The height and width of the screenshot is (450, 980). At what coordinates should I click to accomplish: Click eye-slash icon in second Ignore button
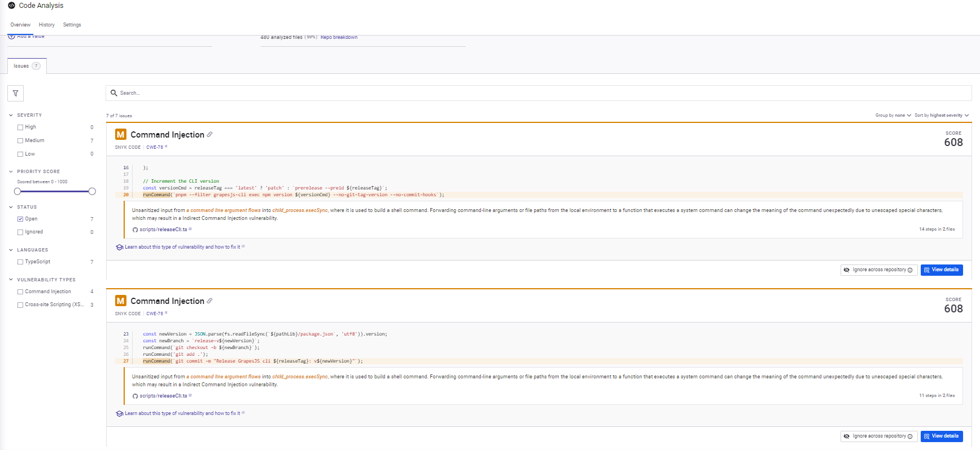pos(846,436)
